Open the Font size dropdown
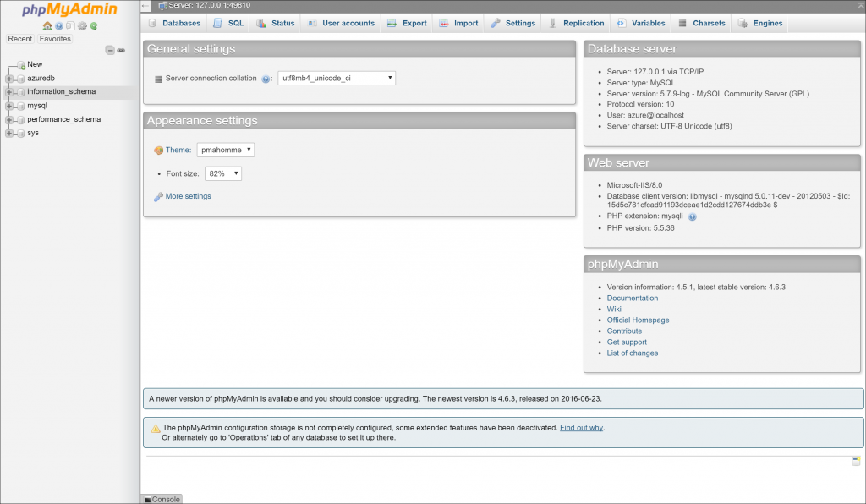Screen dimensions: 866x504 pos(222,173)
